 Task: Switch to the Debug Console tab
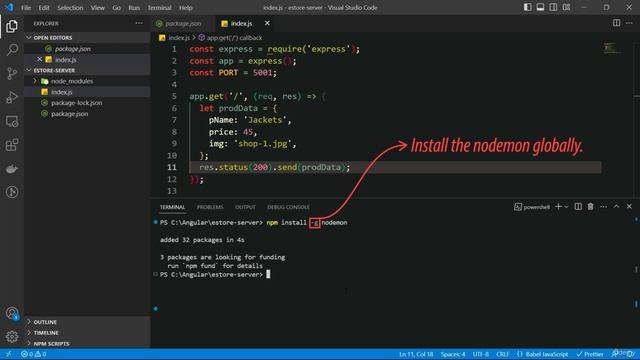[288, 207]
